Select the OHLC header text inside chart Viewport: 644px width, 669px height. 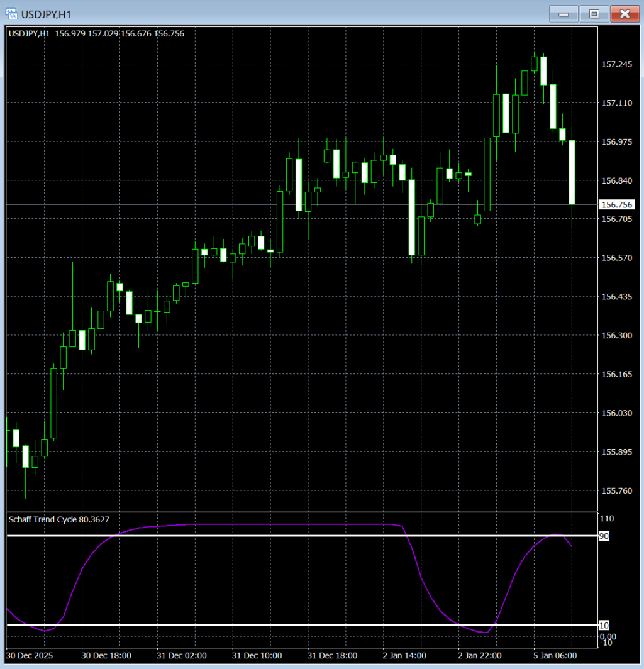96,33
